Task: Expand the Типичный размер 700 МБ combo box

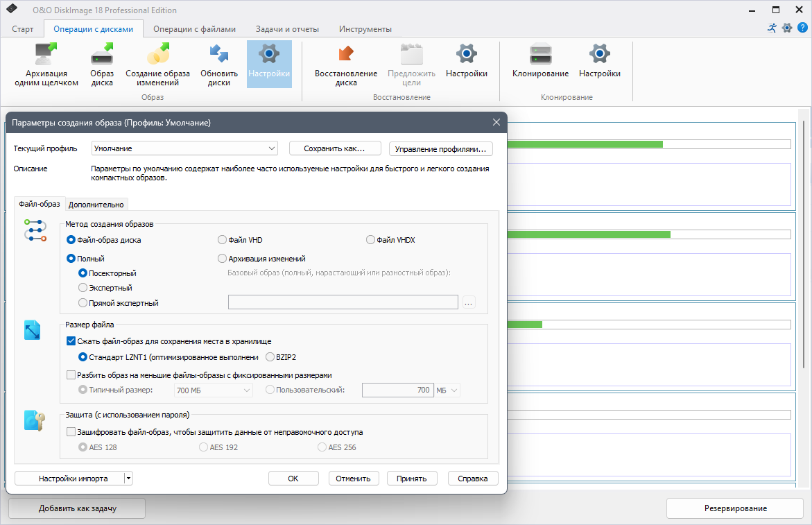Action: coord(214,390)
